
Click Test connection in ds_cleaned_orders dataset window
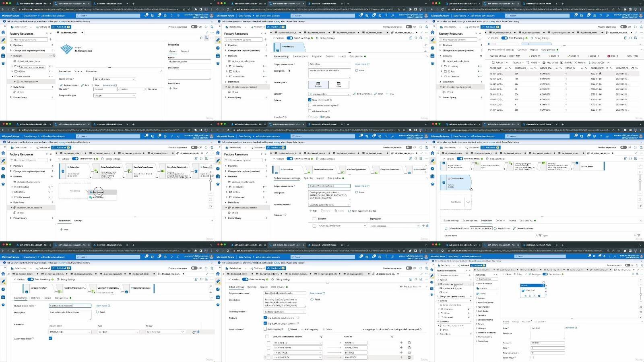point(70,85)
